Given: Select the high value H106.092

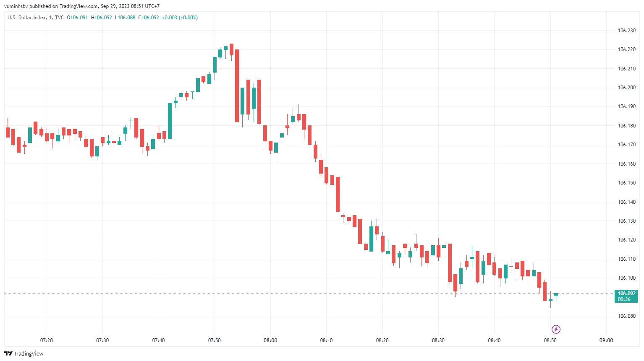Looking at the screenshot, I should coord(102,18).
